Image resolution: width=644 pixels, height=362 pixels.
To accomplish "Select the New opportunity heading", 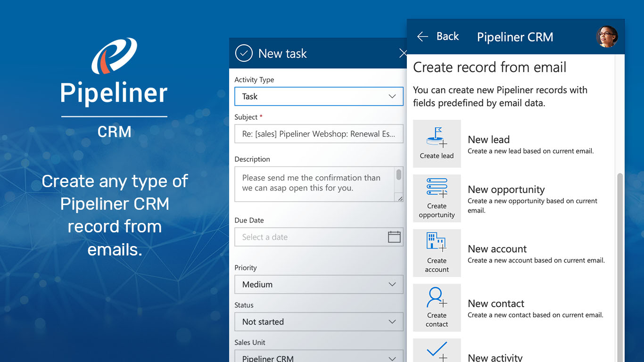I will pos(506,189).
